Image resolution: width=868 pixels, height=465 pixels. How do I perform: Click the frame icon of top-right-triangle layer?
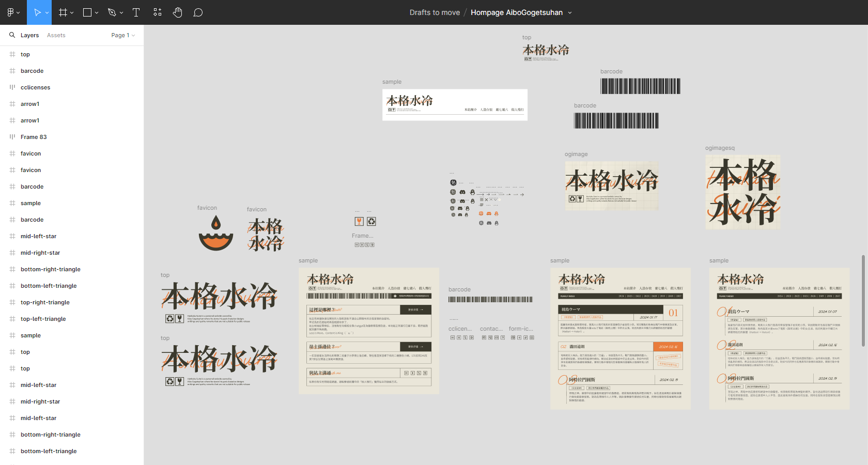point(12,302)
